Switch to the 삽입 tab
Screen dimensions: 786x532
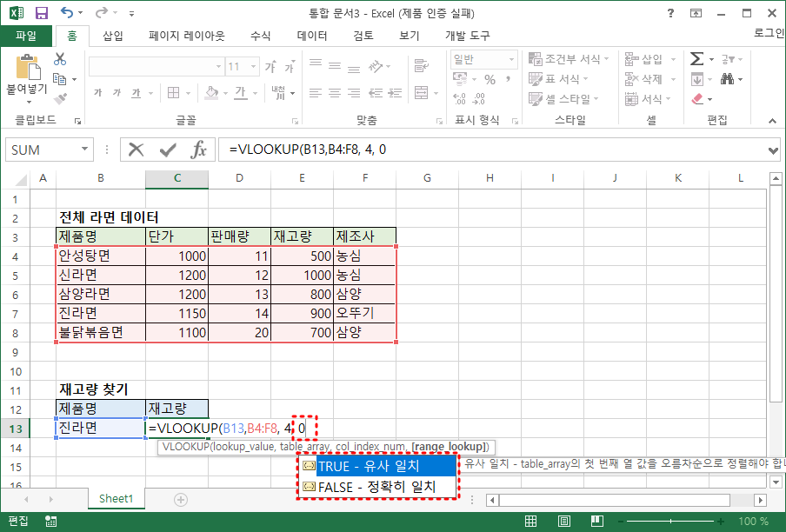(x=113, y=36)
